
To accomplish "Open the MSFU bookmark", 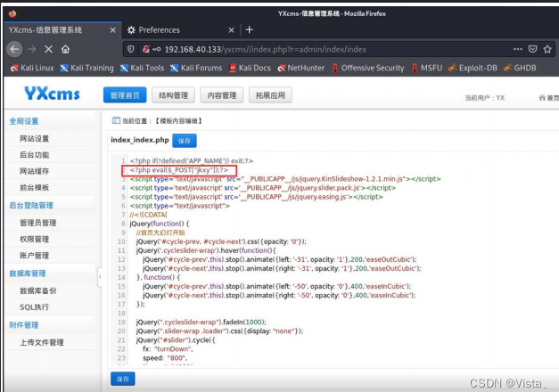I will 427,68.
